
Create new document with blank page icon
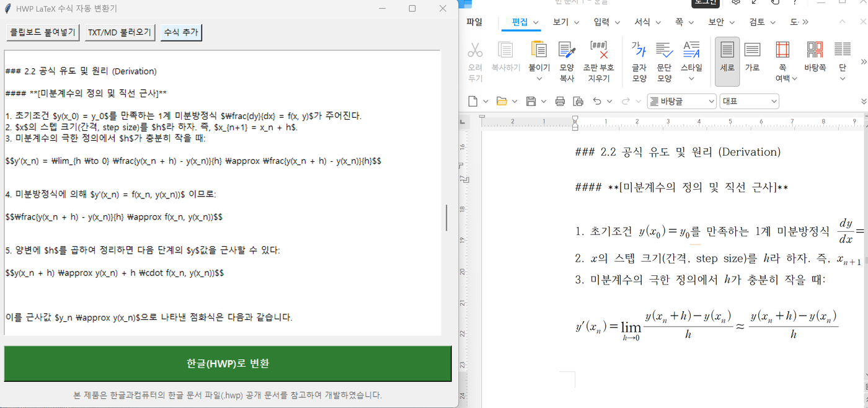coord(473,101)
